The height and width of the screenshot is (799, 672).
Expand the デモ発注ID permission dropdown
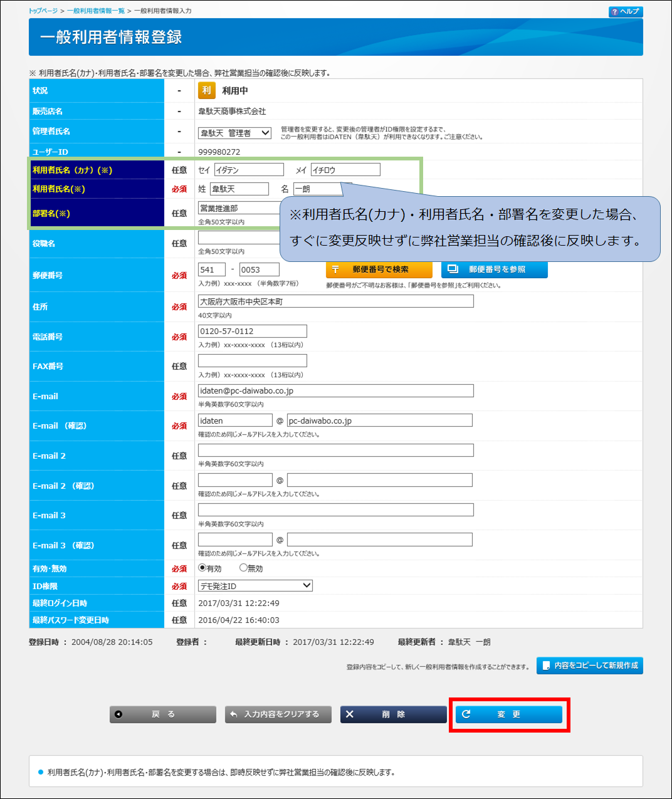click(x=255, y=586)
